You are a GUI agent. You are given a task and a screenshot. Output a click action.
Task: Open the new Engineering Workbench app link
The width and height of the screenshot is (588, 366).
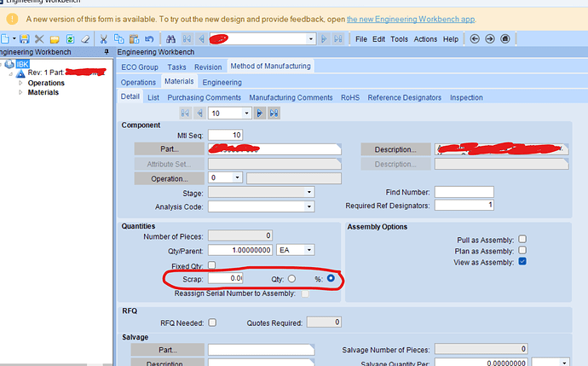click(x=411, y=19)
